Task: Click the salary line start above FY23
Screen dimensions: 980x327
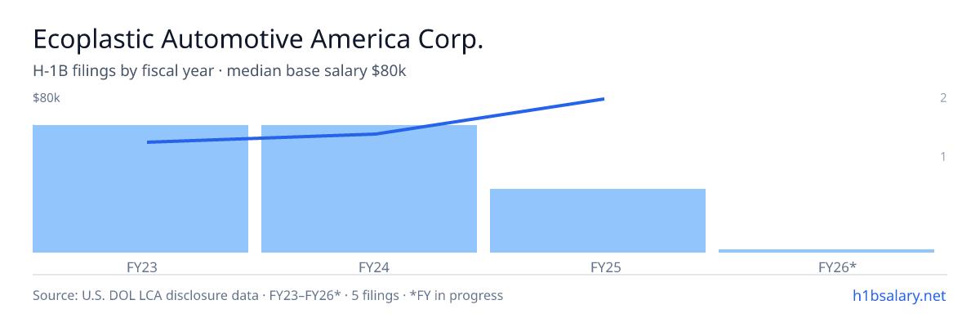Action: click(x=149, y=142)
